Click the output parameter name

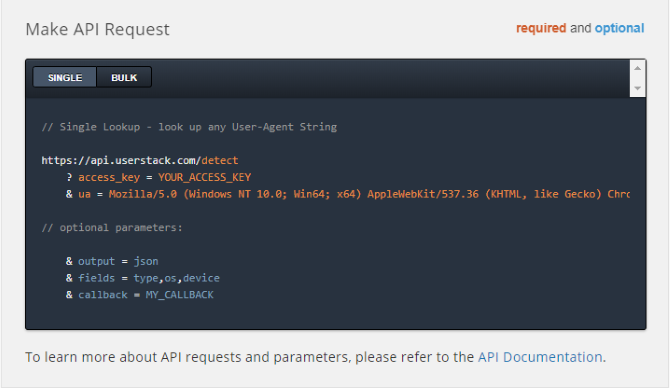pyautogui.click(x=97, y=261)
